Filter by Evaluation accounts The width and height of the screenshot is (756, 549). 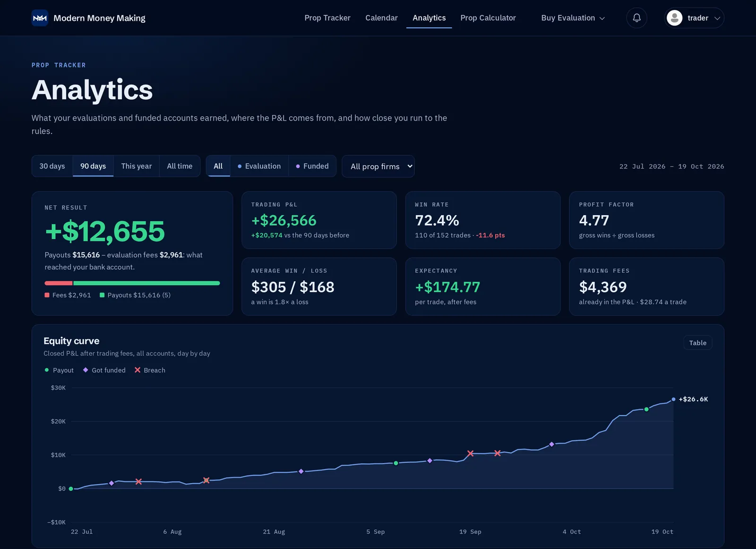pos(259,166)
